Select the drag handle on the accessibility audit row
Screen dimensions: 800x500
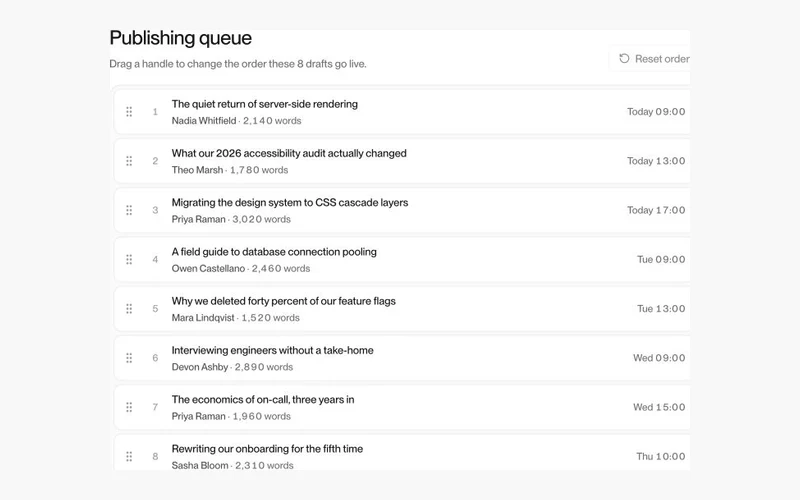click(129, 161)
